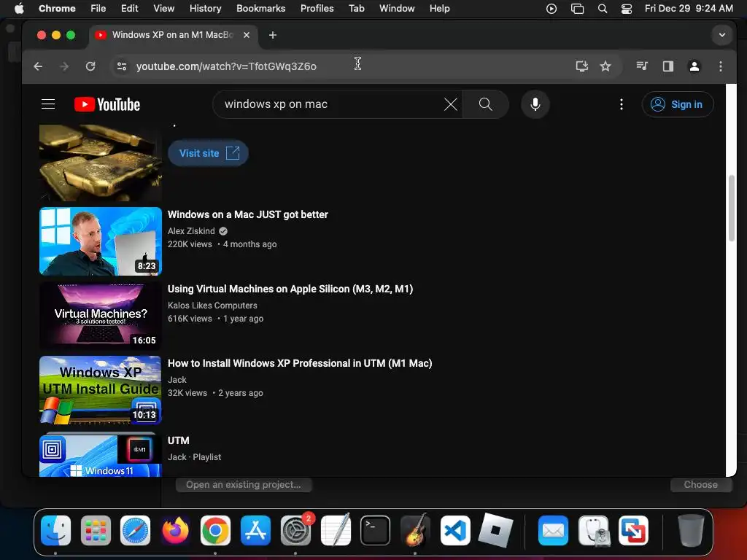This screenshot has width=747, height=560.
Task: Open the Bookmarks menu
Action: click(260, 8)
